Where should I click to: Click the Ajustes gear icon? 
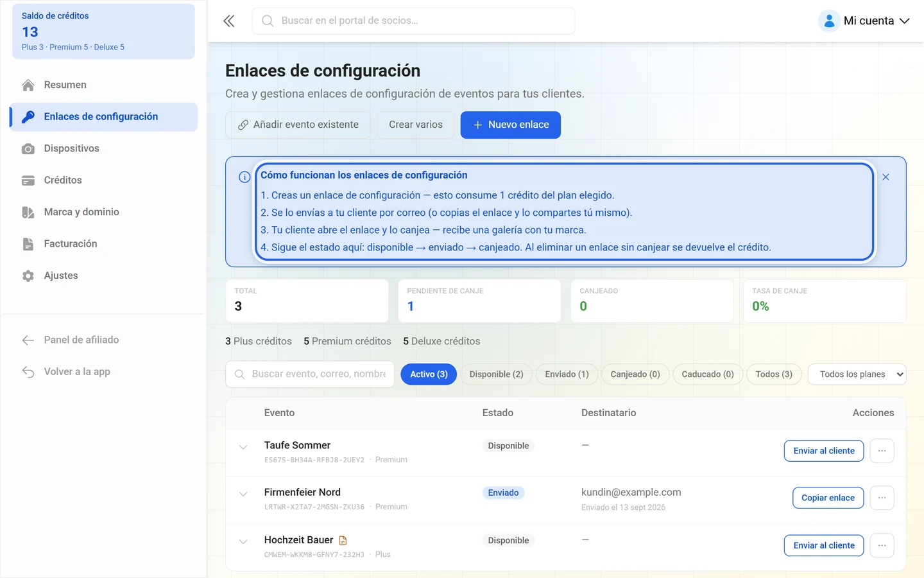28,276
